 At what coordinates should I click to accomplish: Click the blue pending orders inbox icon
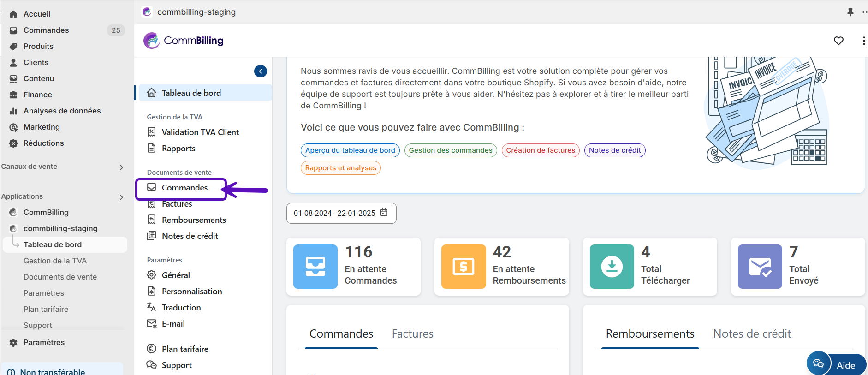[315, 267]
